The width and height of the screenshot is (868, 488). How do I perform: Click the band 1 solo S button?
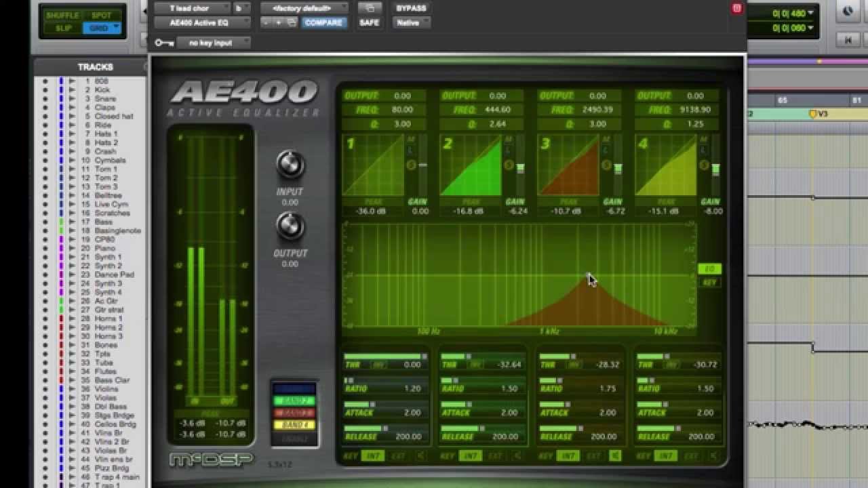click(412, 165)
